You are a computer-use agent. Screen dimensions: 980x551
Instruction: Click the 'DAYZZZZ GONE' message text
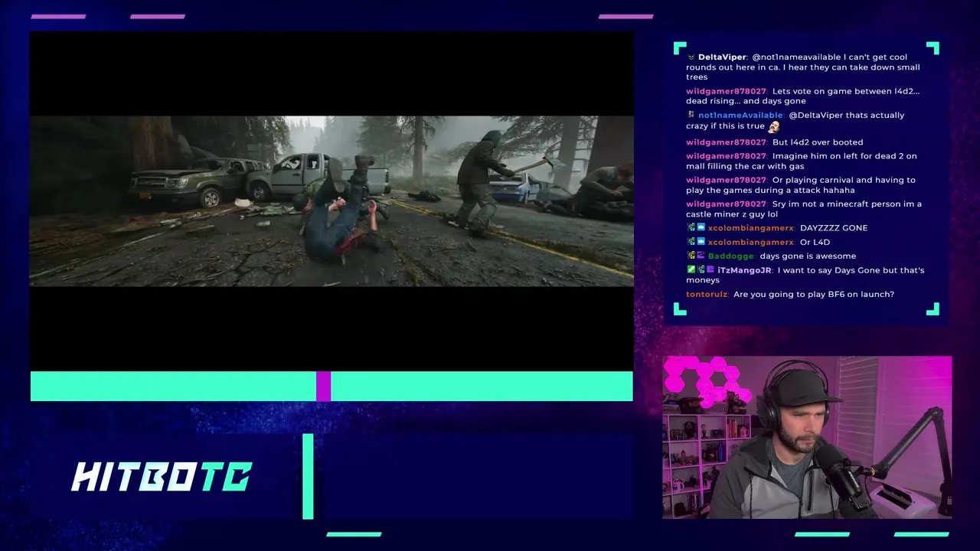[834, 228]
